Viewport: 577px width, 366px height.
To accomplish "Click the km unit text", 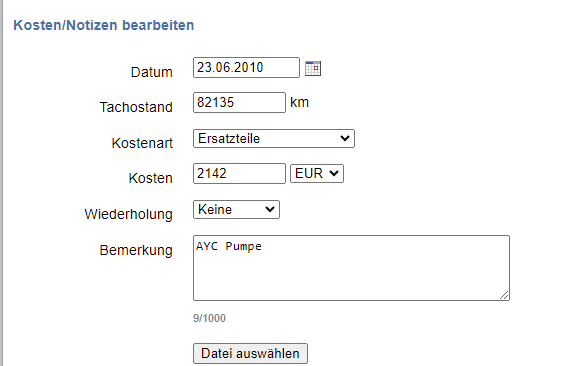I will pyautogui.click(x=299, y=102).
